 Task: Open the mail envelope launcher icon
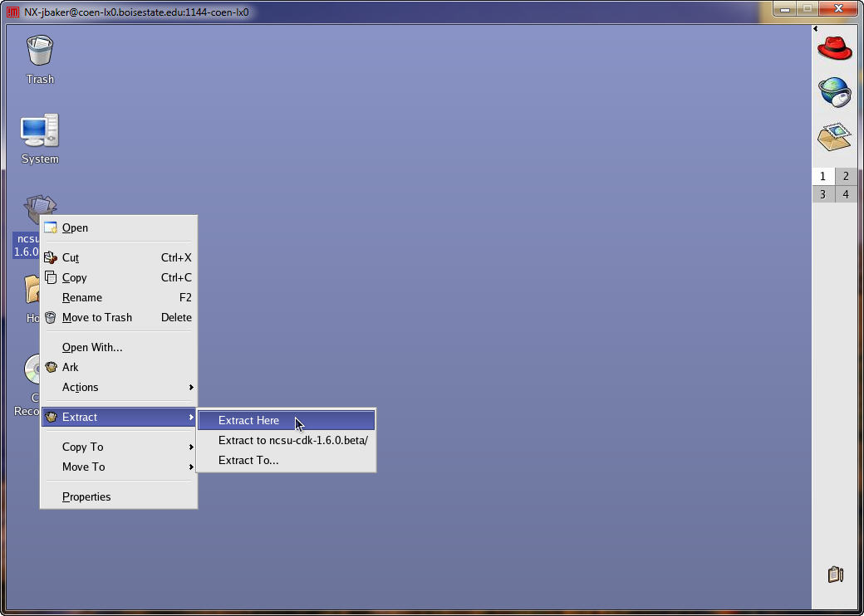pyautogui.click(x=834, y=137)
